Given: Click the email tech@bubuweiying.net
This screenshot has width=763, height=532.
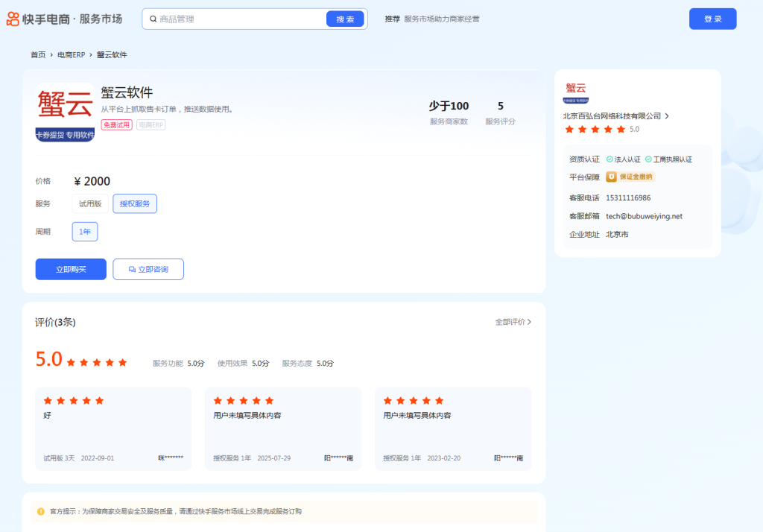Looking at the screenshot, I should 644,216.
